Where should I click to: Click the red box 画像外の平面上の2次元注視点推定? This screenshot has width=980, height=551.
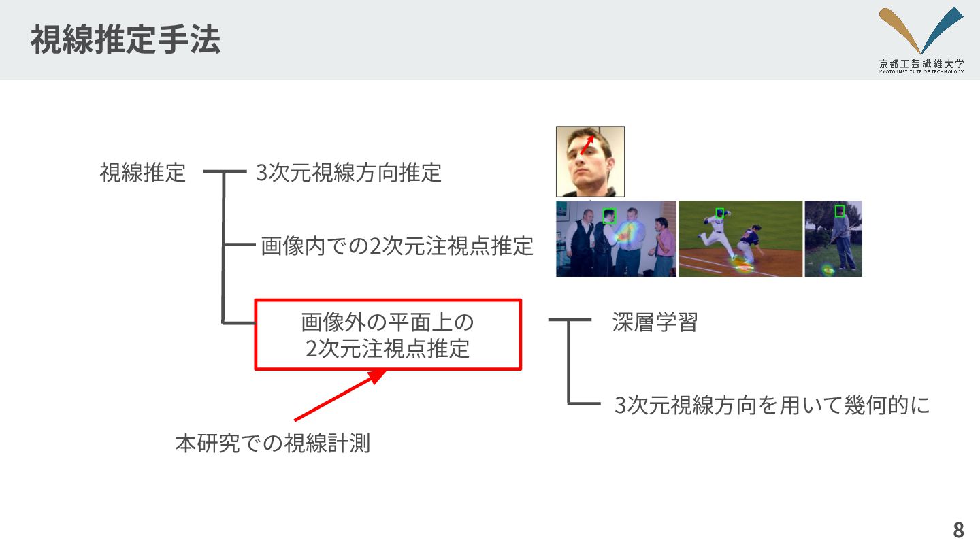click(388, 335)
